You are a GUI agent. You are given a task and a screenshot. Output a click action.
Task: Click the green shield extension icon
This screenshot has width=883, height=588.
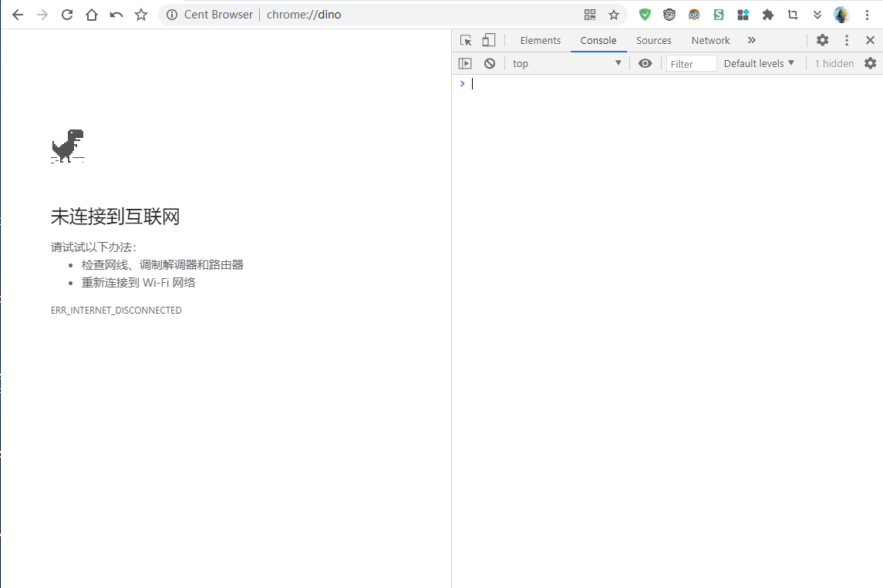(x=645, y=15)
